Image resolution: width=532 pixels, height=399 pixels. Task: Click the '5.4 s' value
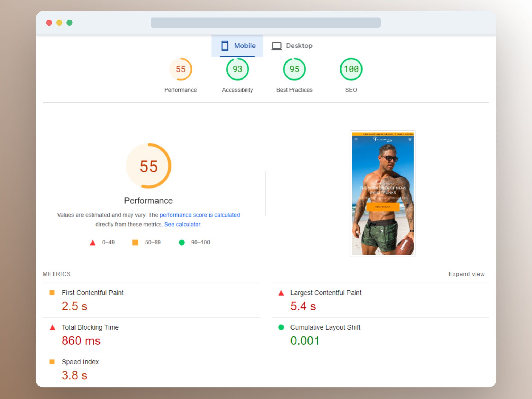[x=303, y=306]
